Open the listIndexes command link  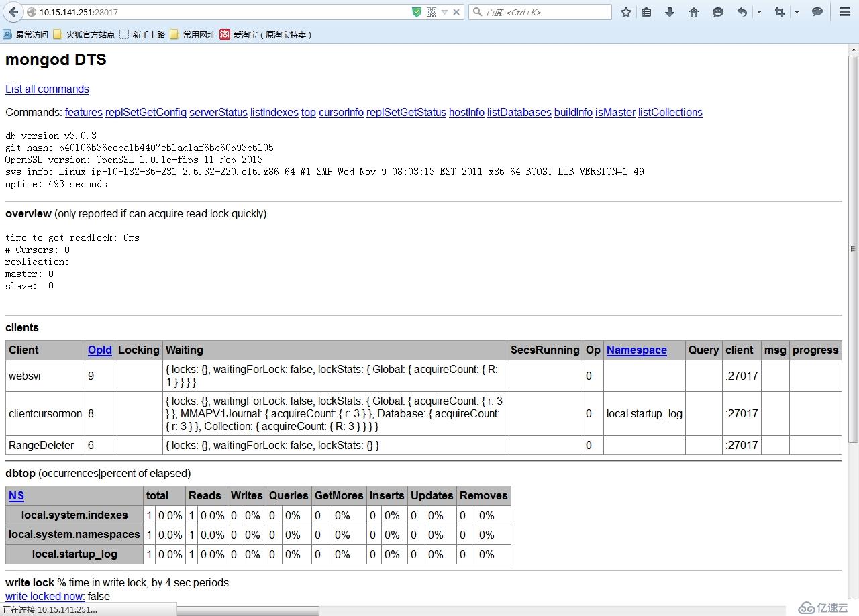pyautogui.click(x=274, y=112)
